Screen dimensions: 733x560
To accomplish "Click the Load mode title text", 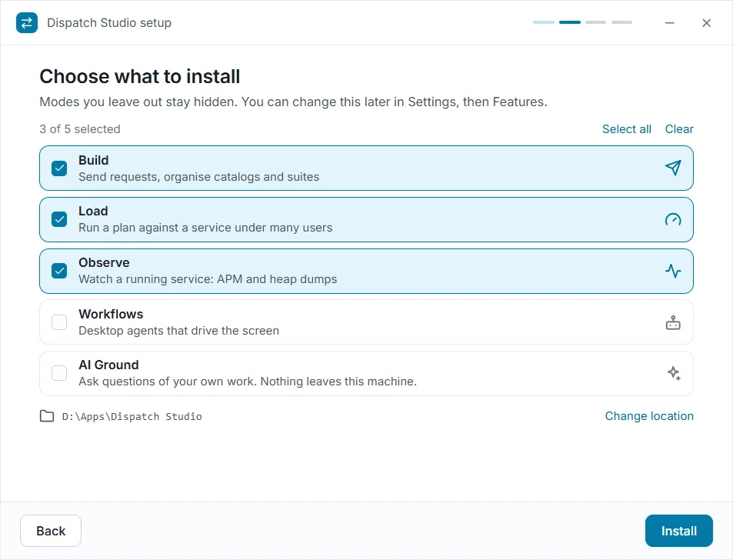I will (93, 211).
